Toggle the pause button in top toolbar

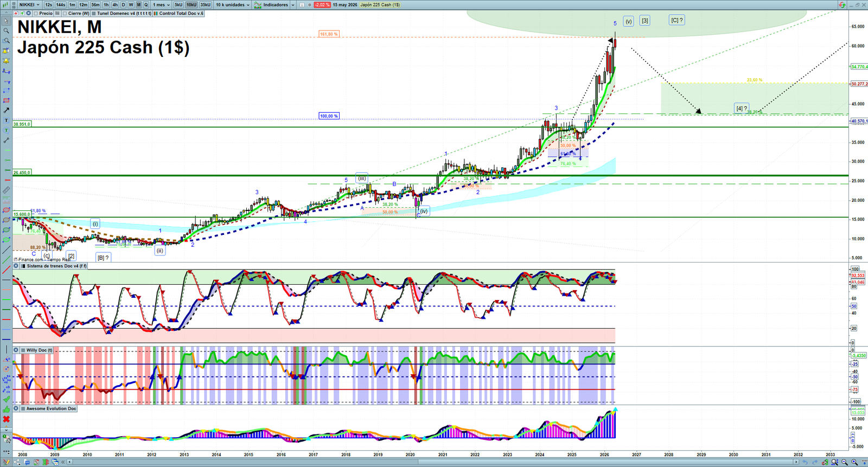(x=302, y=5)
